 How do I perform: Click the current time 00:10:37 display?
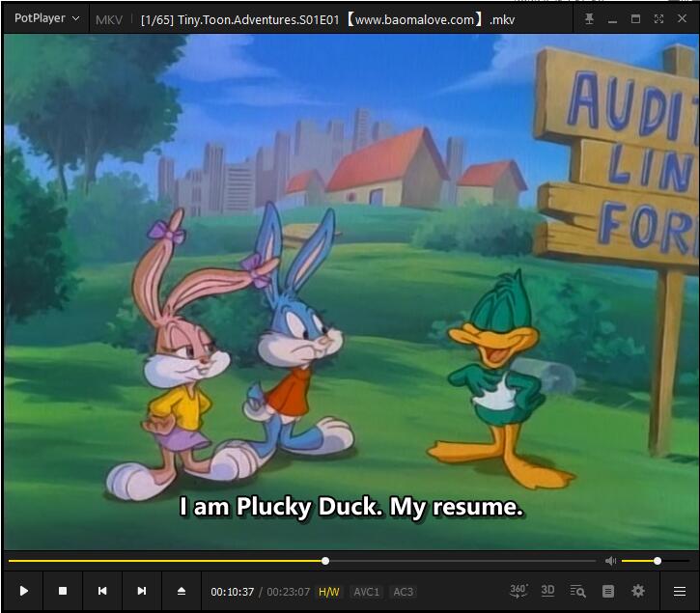[232, 592]
